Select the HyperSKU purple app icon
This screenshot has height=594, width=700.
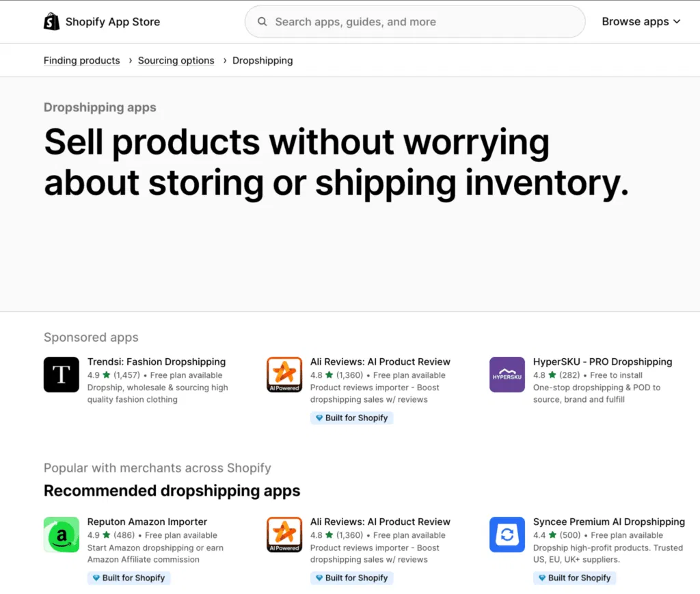coord(507,375)
